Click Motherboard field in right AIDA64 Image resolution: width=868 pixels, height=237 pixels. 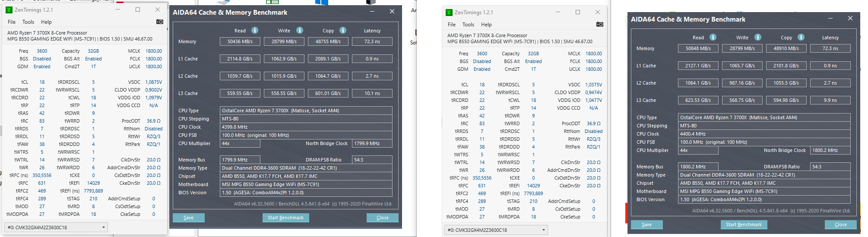[x=764, y=191]
